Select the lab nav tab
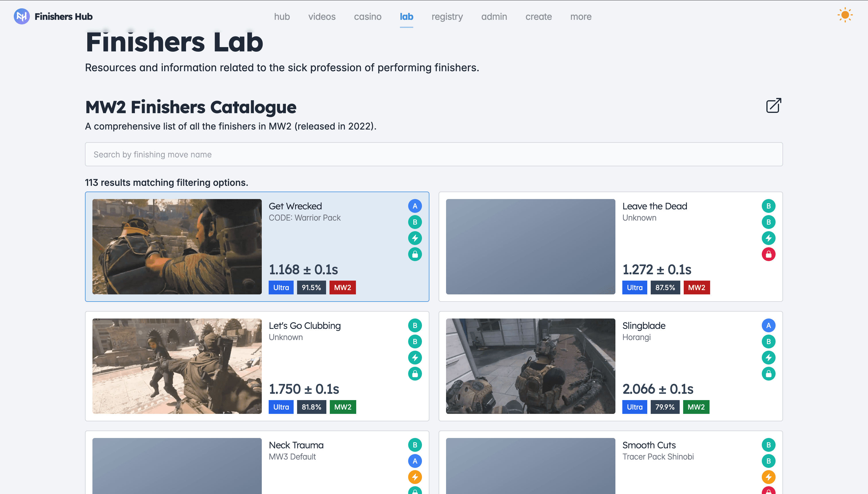This screenshot has height=494, width=868. pyautogui.click(x=406, y=17)
